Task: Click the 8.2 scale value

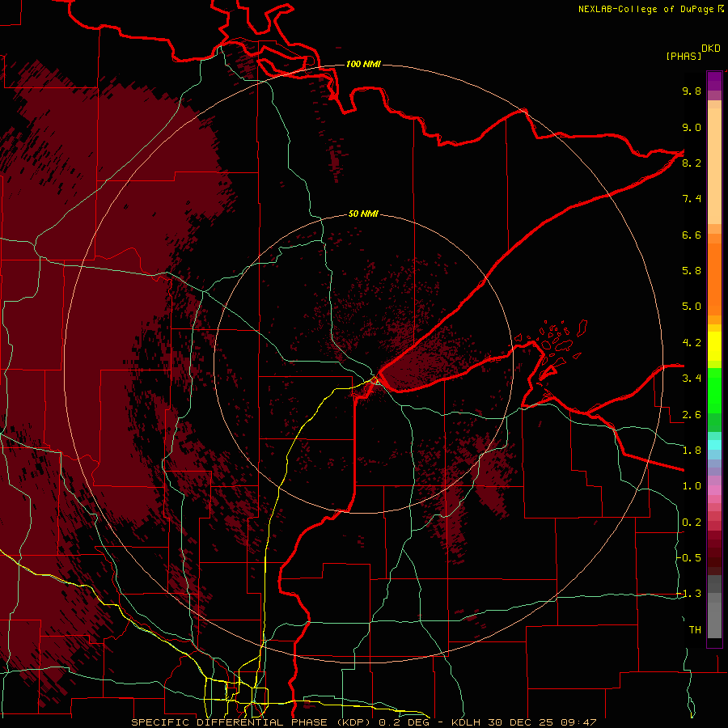Action: (692, 163)
